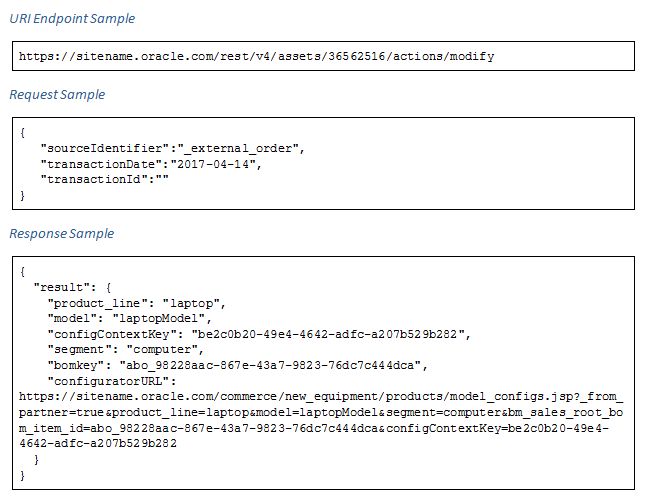Viewport: 654px width, 503px height.
Task: Click the empty transactionId line
Action: [x=104, y=179]
